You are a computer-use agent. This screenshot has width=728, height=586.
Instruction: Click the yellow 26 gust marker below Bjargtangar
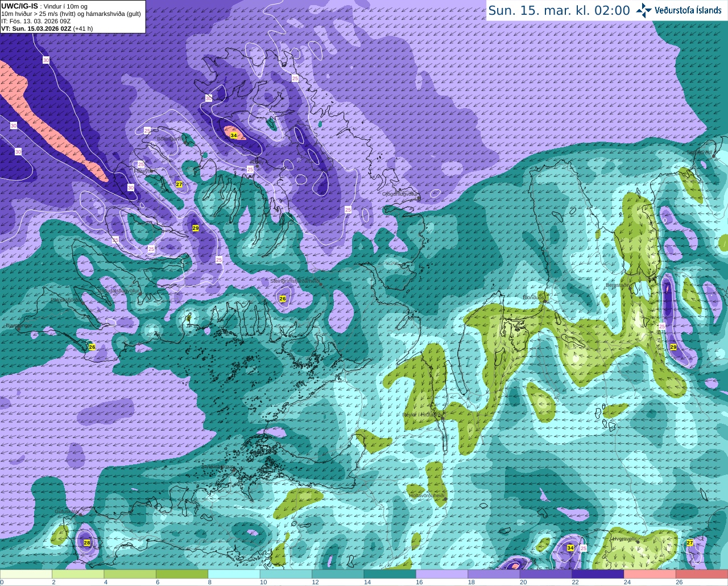92,346
